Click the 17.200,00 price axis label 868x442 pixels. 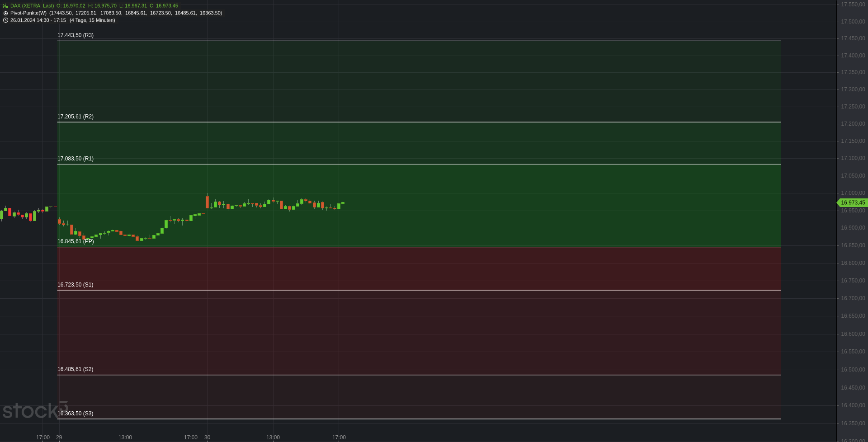click(853, 124)
